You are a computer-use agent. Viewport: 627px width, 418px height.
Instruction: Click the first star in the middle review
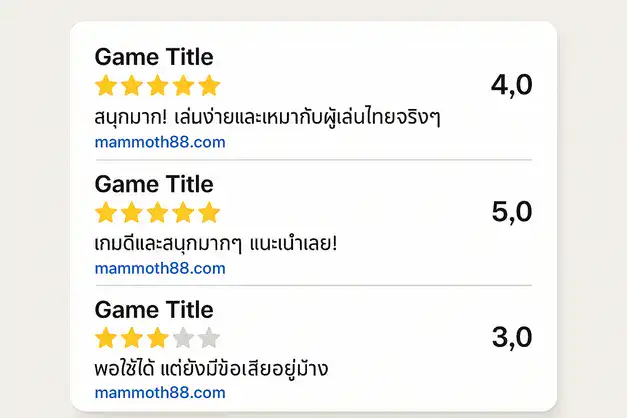[106, 212]
